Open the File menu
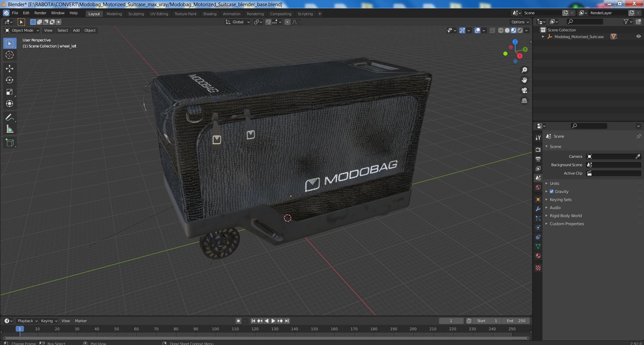The image size is (644, 345). click(15, 13)
